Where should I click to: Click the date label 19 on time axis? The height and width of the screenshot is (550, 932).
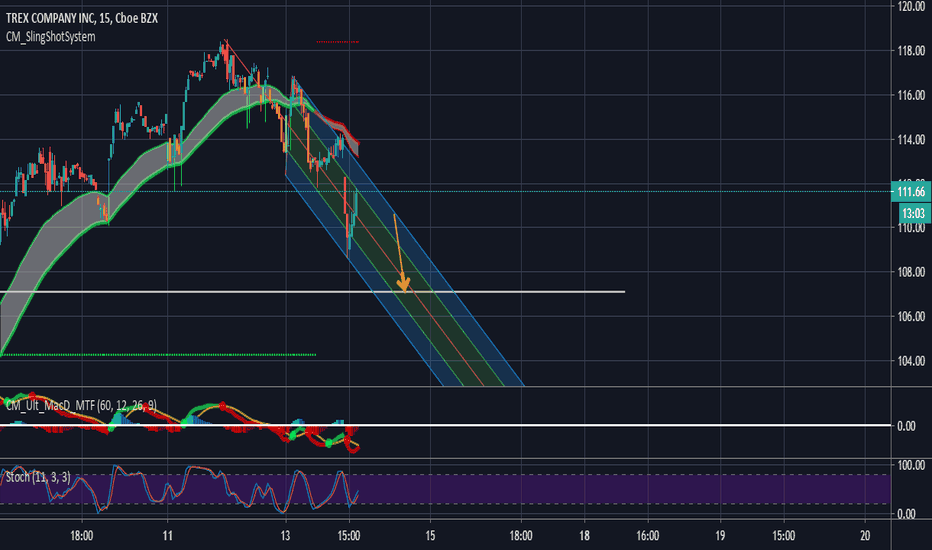coord(720,536)
